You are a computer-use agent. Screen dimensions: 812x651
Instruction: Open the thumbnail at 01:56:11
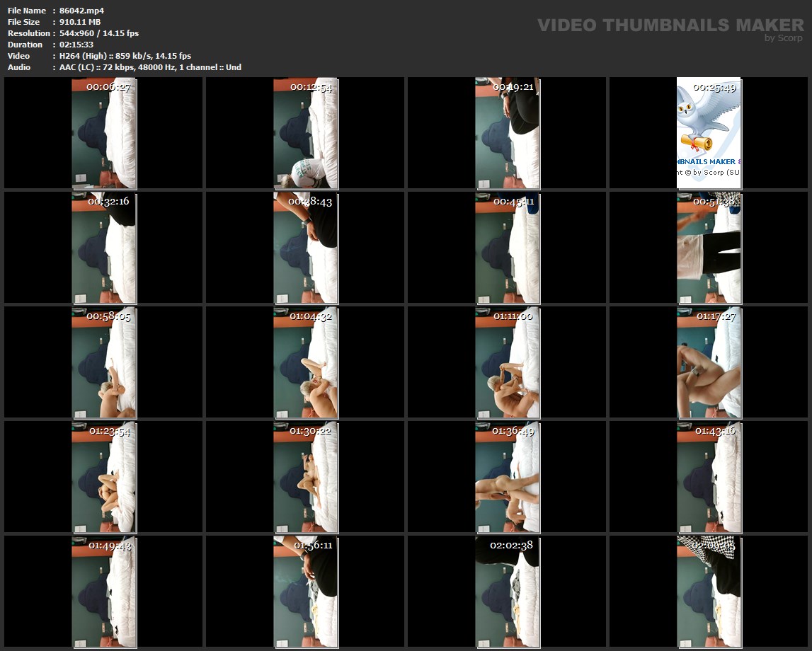(x=305, y=592)
